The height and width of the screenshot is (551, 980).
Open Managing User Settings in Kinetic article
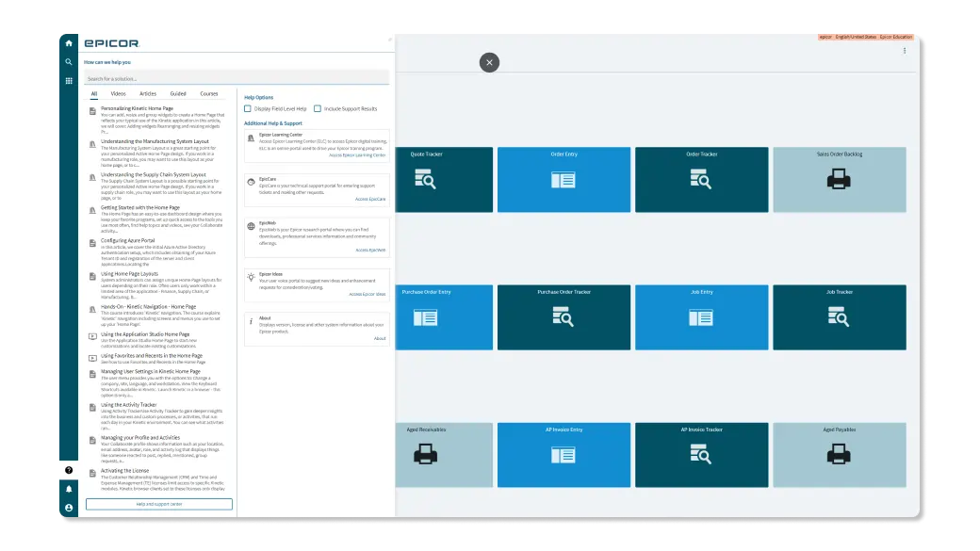151,371
